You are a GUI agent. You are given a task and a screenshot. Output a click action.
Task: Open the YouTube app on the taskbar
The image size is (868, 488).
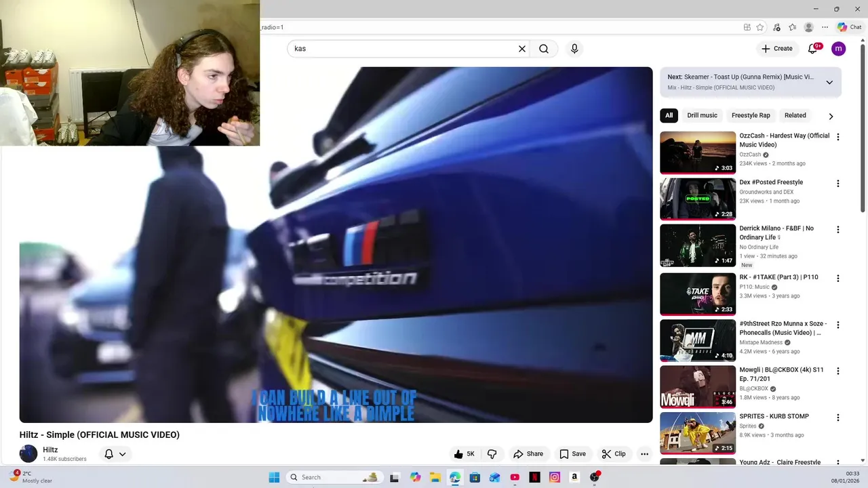515,477
